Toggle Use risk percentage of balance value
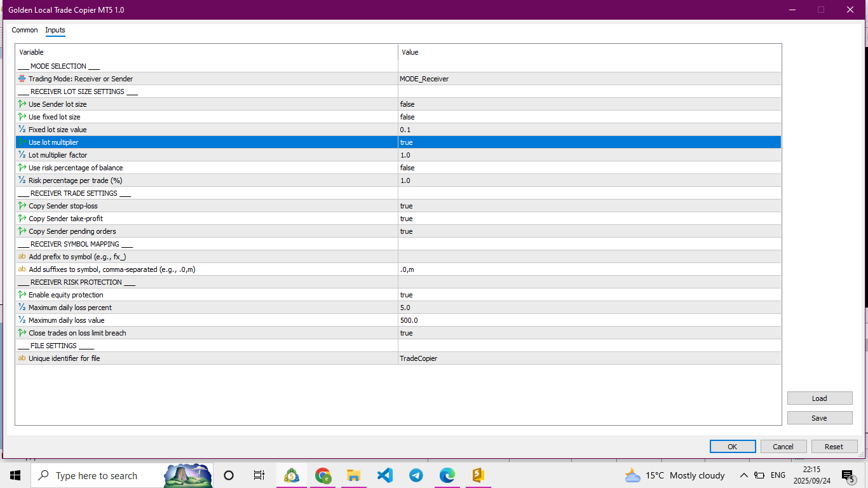Viewport: 868px width, 488px height. 590,168
